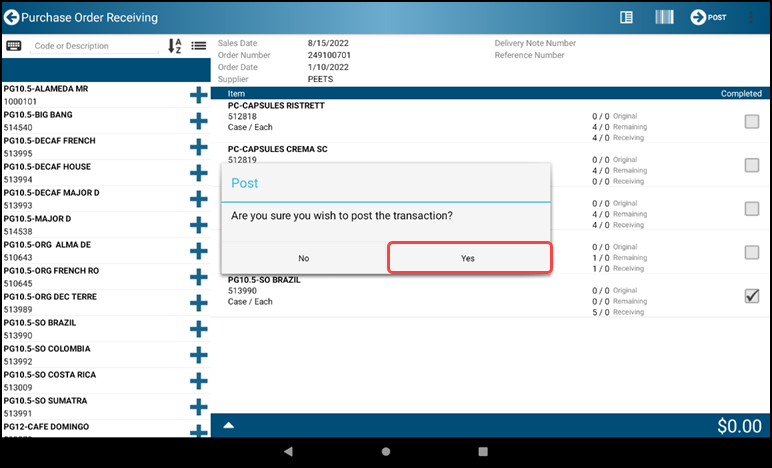Tick the fourth order row's completed checkbox
Screen dimensions: 772x468
[x=752, y=252]
